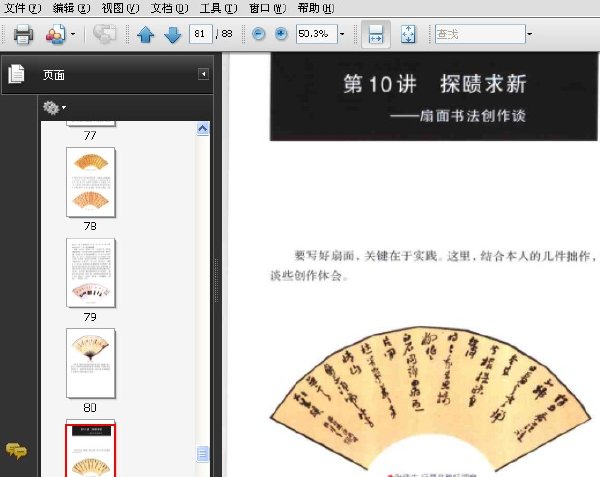Click the Print icon in toolbar

pos(23,34)
